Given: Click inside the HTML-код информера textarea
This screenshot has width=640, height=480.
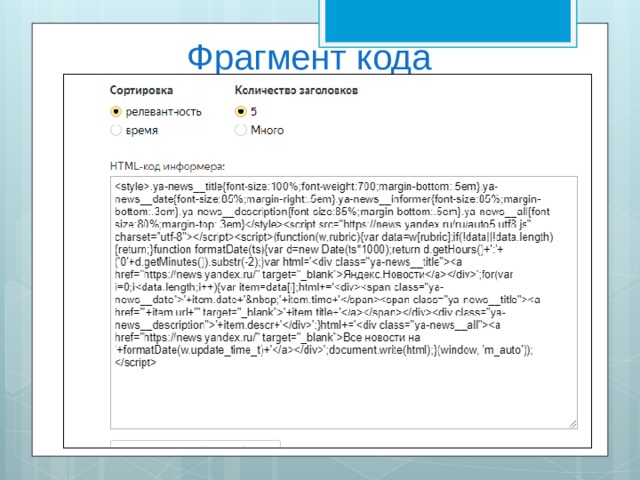Looking at the screenshot, I should (x=344, y=303).
